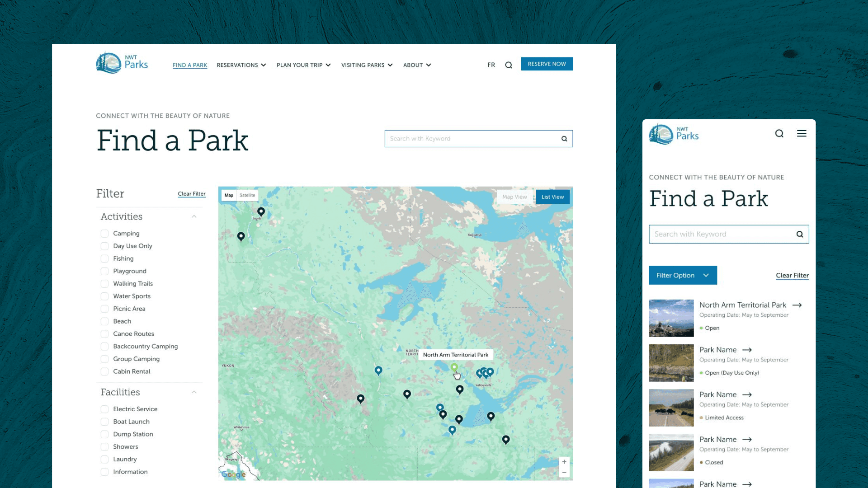Enable the Laundry facility checkbox
868x488 pixels.
pos(104,459)
